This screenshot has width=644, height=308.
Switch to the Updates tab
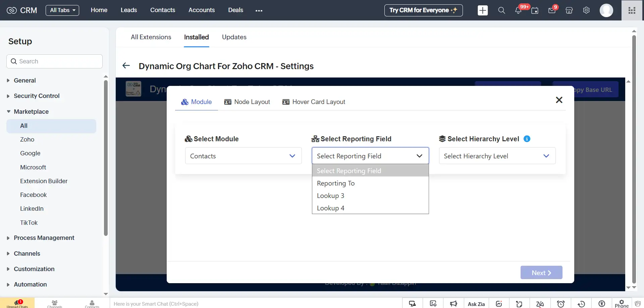coord(234,37)
